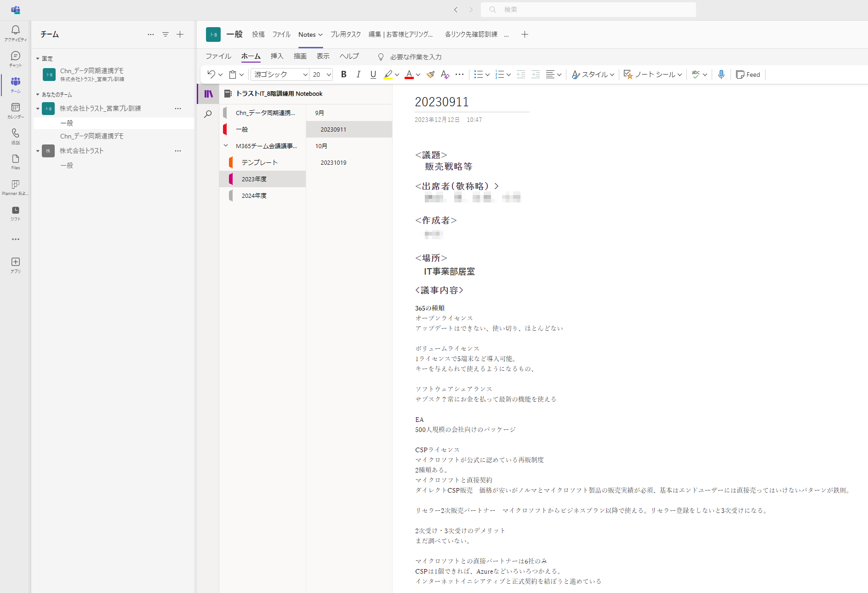Click the dictate microphone icon
This screenshot has height=593, width=868.
pyautogui.click(x=721, y=75)
